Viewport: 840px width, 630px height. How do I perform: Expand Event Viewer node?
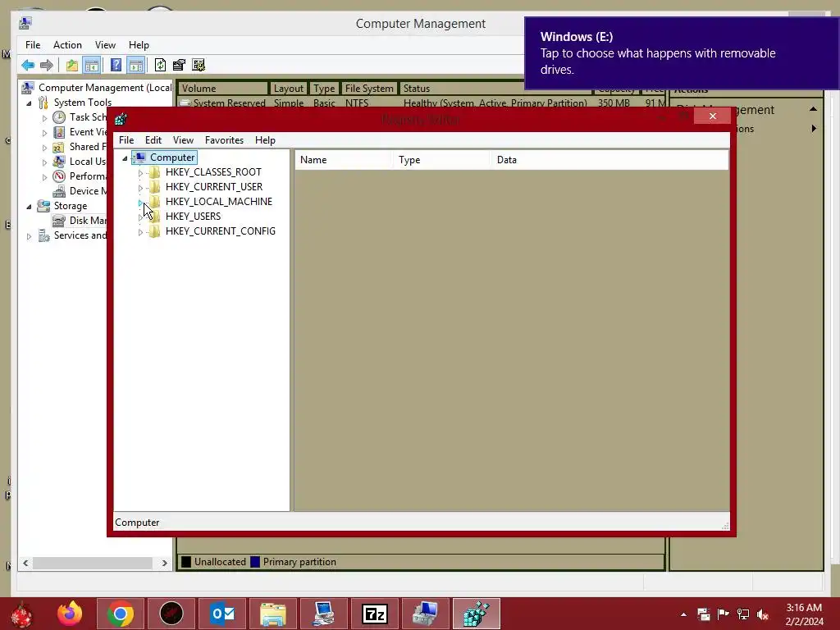tap(44, 132)
